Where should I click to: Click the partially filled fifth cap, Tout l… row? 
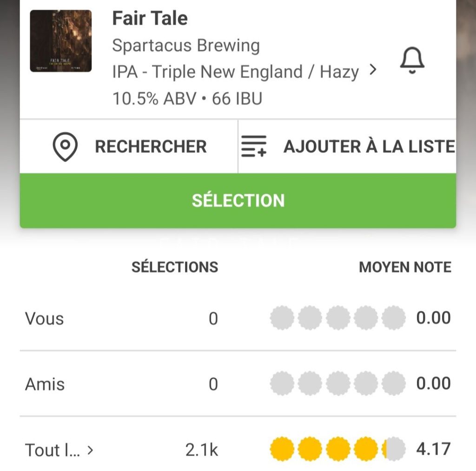pyautogui.click(x=393, y=449)
